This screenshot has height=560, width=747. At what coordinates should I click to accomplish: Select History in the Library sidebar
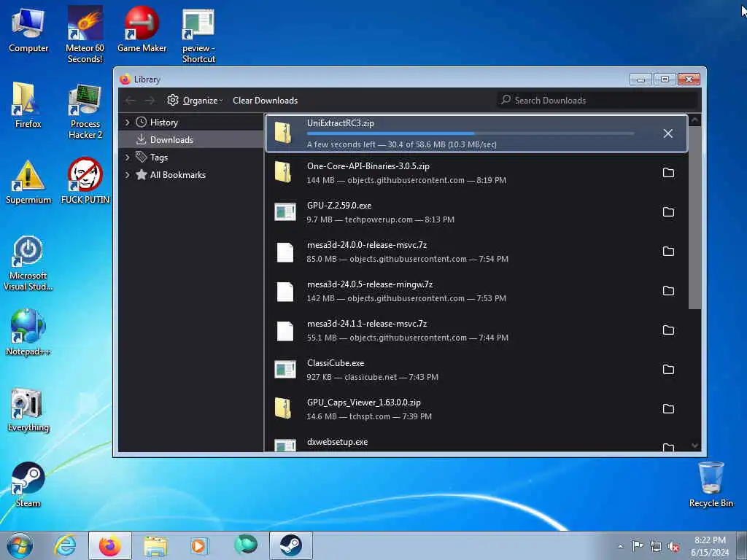[164, 122]
